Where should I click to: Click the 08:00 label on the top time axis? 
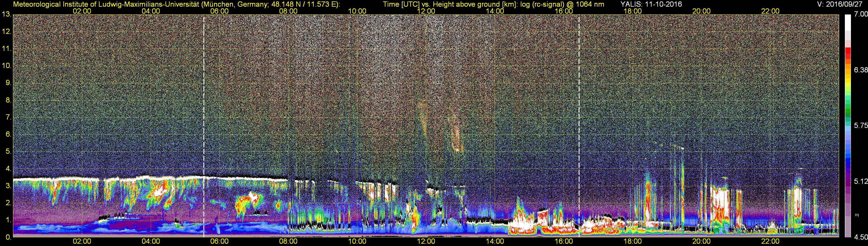pyautogui.click(x=288, y=11)
